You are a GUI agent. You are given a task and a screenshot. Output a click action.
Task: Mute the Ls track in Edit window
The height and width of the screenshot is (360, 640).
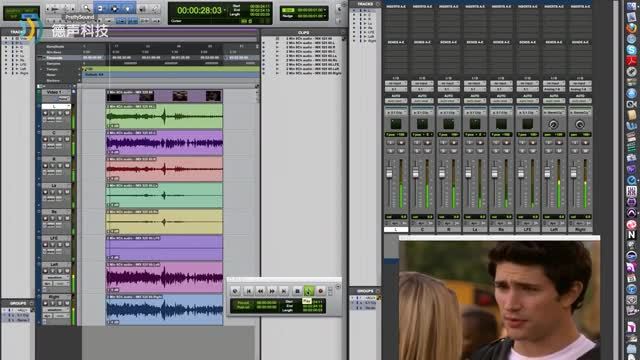click(x=67, y=192)
